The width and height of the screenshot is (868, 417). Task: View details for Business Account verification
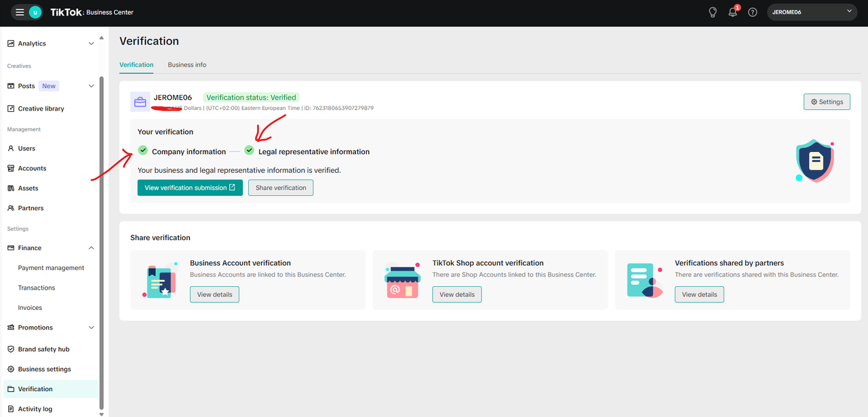point(214,294)
